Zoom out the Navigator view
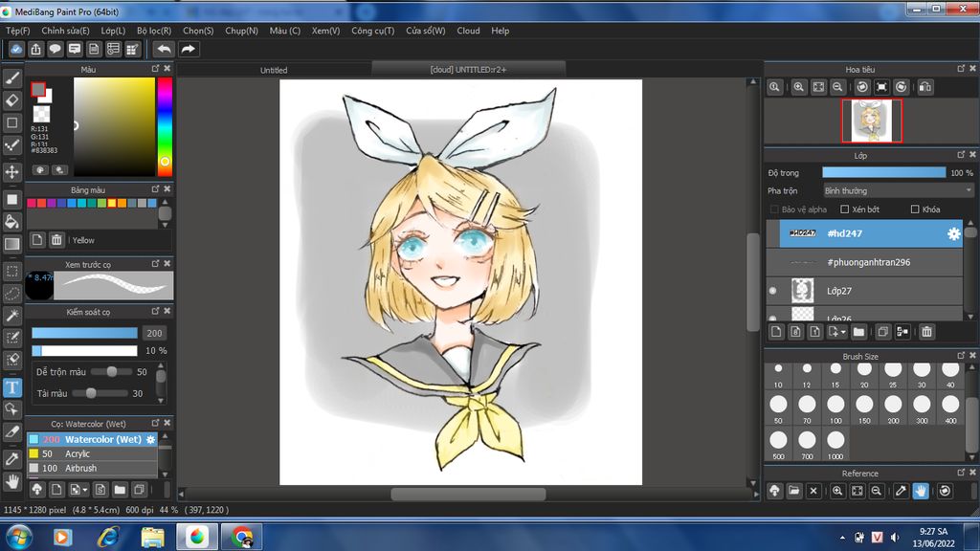Screen dimensions: 980x551 click(x=837, y=87)
